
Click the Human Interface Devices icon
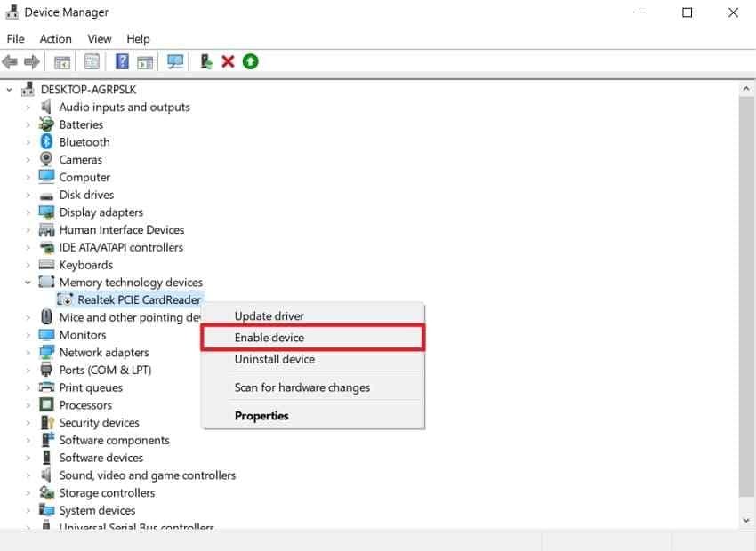pos(46,230)
